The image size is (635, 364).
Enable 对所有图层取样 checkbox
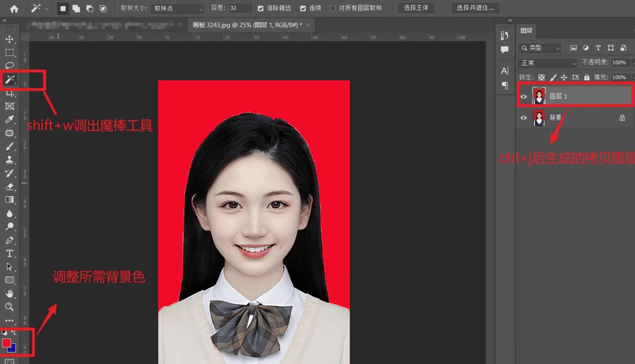tap(333, 8)
